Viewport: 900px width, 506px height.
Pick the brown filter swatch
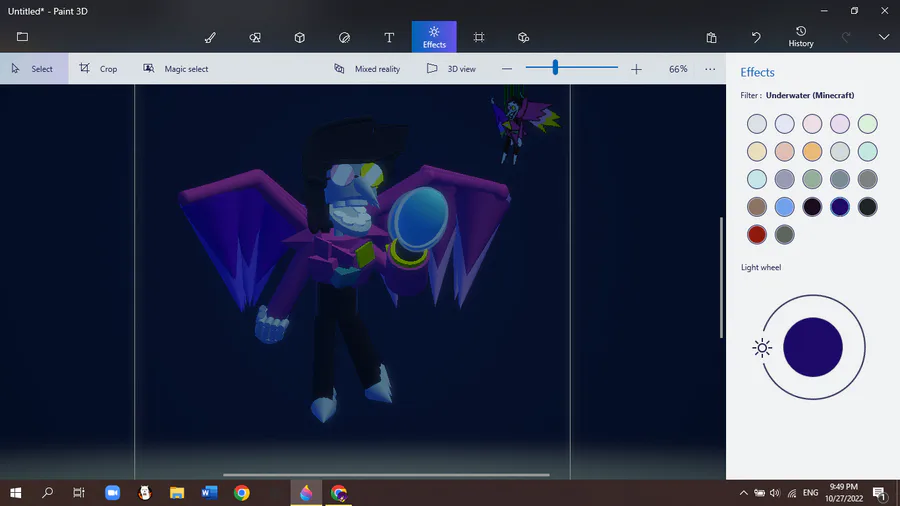tap(757, 207)
